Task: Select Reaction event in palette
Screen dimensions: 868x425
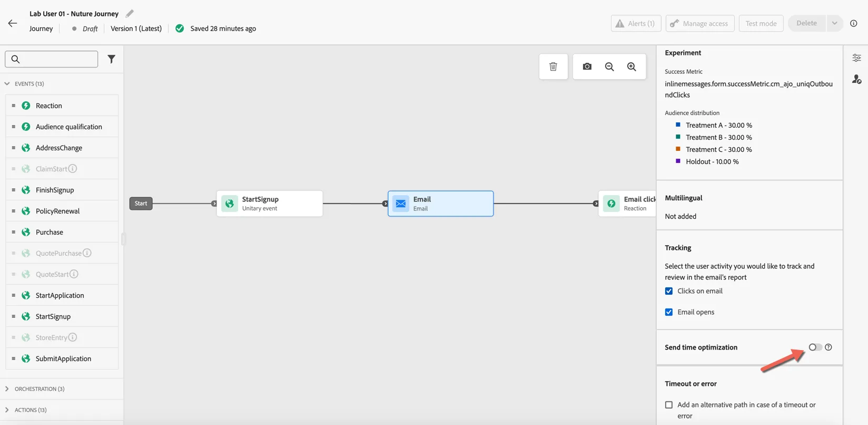Action: pyautogui.click(x=62, y=105)
